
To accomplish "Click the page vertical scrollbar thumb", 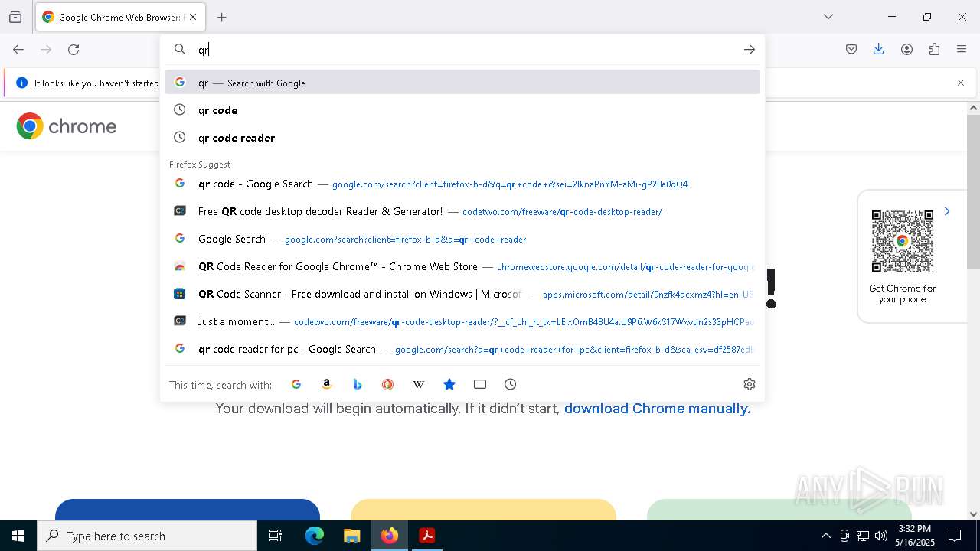I will click(973, 191).
